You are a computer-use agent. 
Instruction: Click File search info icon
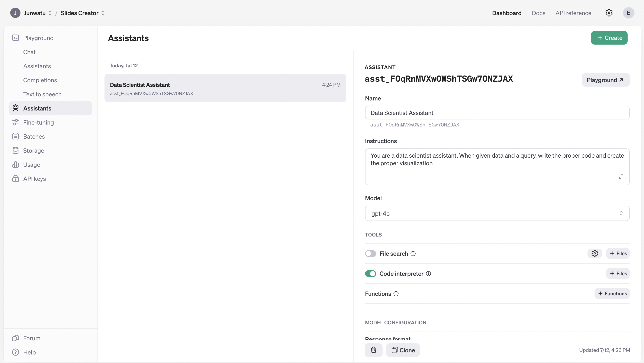pos(413,254)
